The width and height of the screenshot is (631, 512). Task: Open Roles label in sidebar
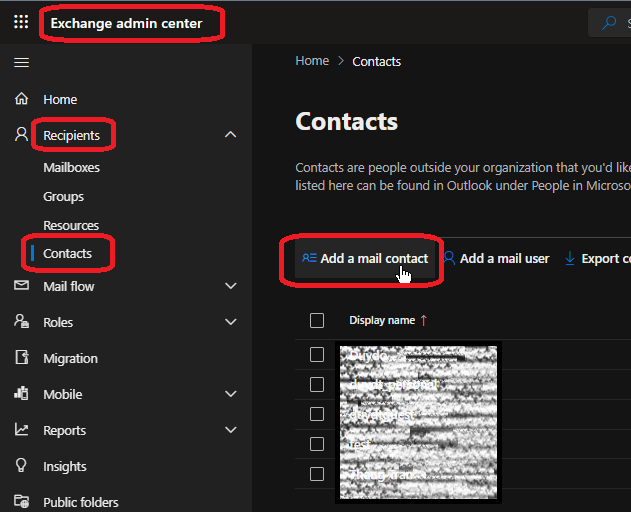(x=58, y=322)
